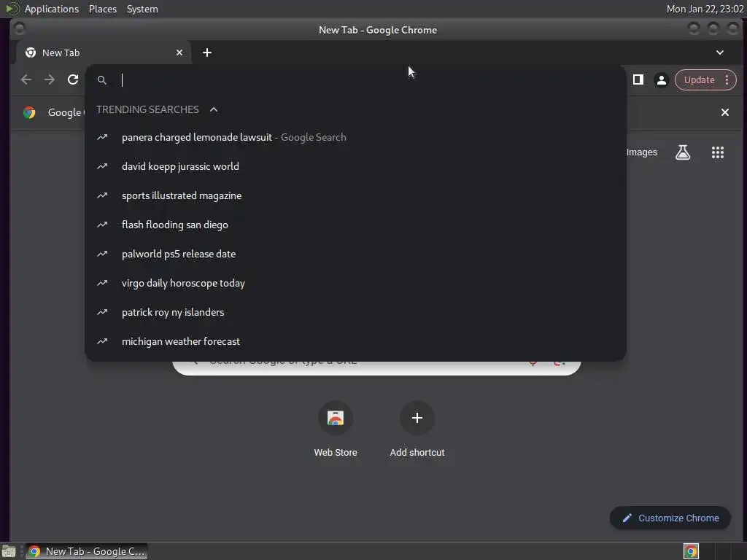
Task: Click trending icon beside panera suggestion
Action: (102, 137)
